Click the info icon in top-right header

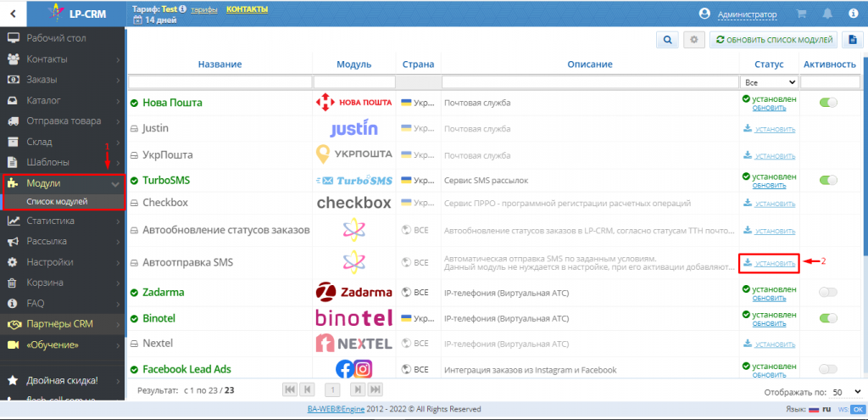pos(853,14)
